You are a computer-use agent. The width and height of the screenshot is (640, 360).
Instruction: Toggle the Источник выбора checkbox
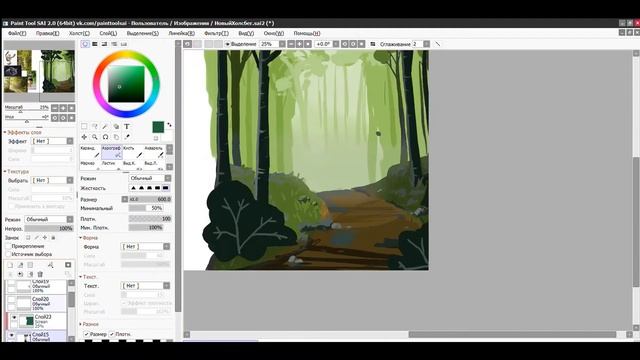(8, 254)
